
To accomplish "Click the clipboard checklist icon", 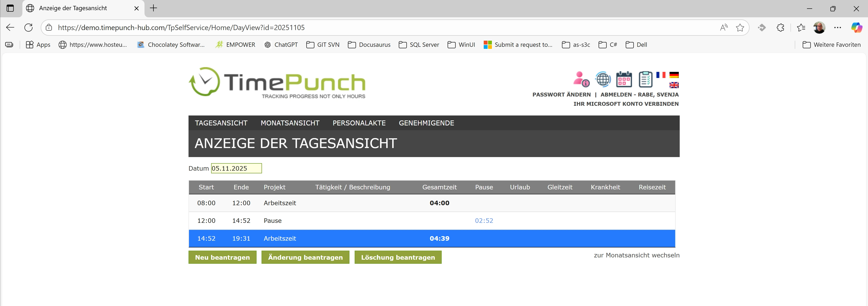I will pos(645,80).
